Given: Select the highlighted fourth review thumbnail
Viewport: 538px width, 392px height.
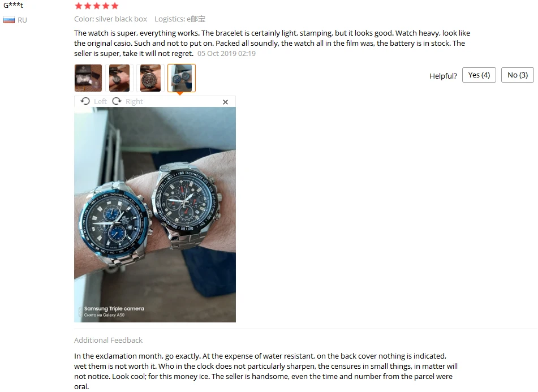Looking at the screenshot, I should tap(182, 78).
